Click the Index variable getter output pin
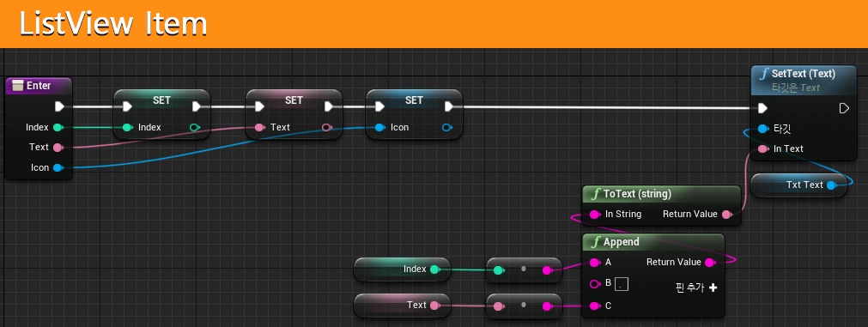This screenshot has height=327, width=868. tap(435, 269)
